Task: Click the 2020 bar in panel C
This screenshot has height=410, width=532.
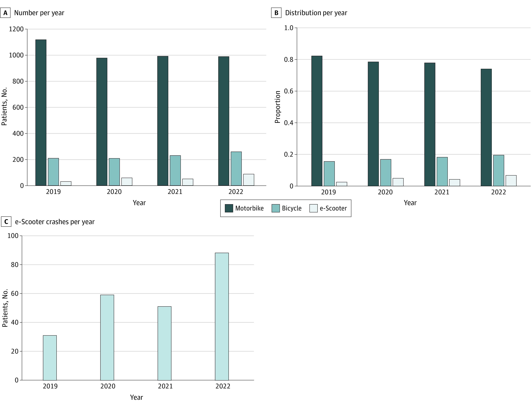Action: point(107,338)
